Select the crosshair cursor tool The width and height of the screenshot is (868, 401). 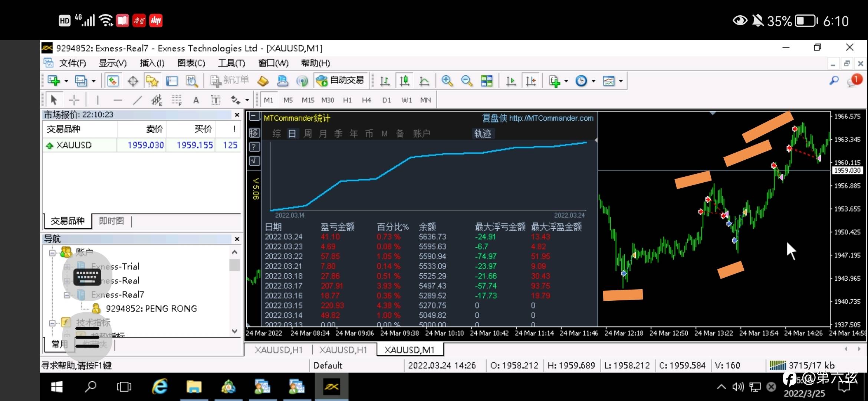[74, 100]
